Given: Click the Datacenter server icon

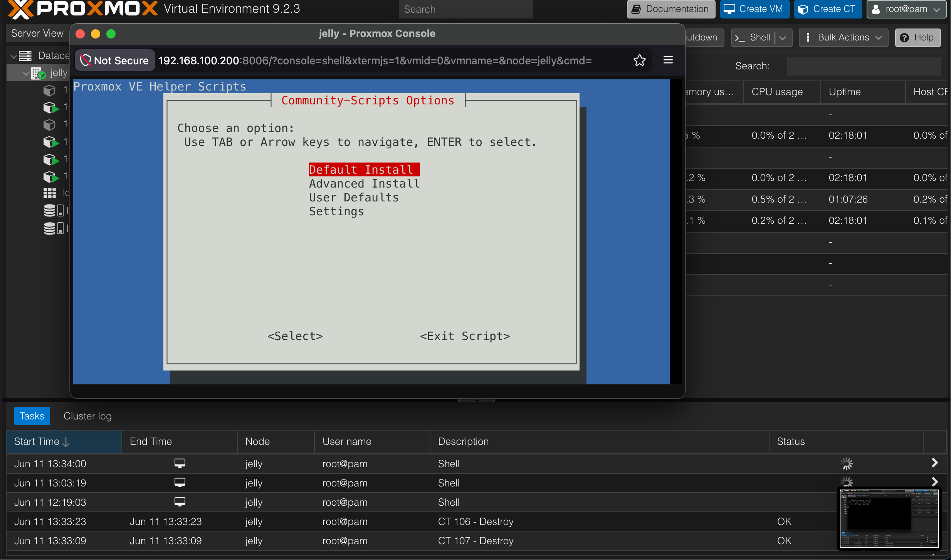Looking at the screenshot, I should tap(25, 56).
